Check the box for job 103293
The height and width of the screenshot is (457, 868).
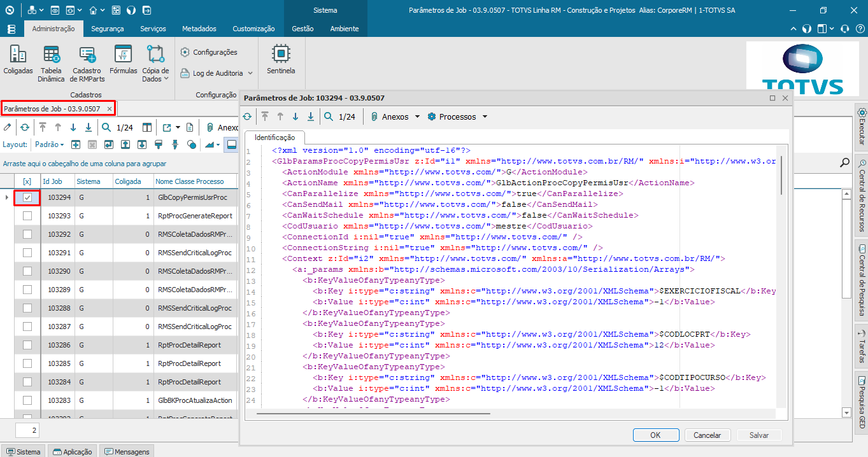click(x=27, y=216)
